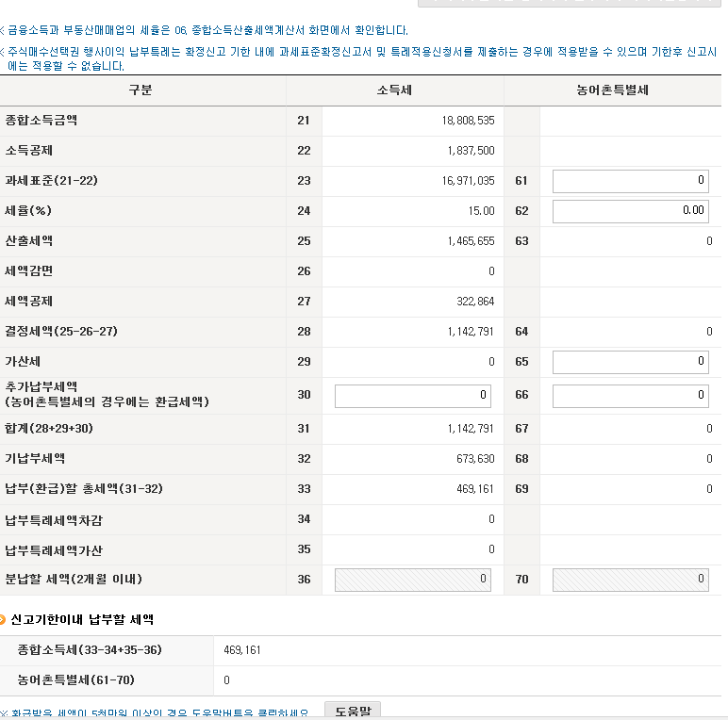This screenshot has width=728, height=720.
Task: Click the 소득공제 amount 1,837,500
Action: [471, 151]
